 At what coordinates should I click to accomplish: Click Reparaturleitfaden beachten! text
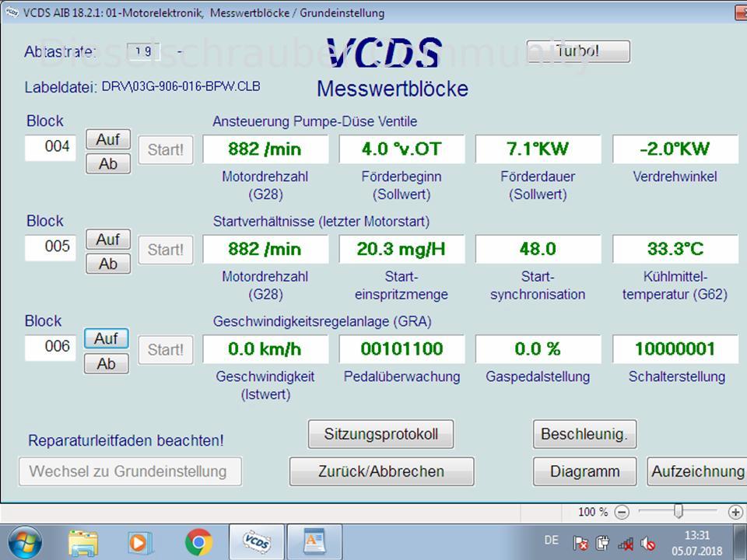tap(126, 440)
